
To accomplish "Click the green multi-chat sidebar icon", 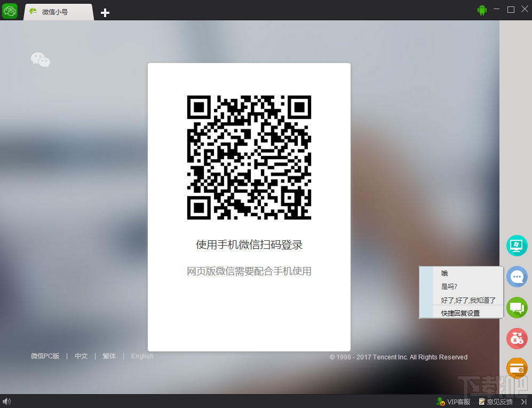I will 517,308.
